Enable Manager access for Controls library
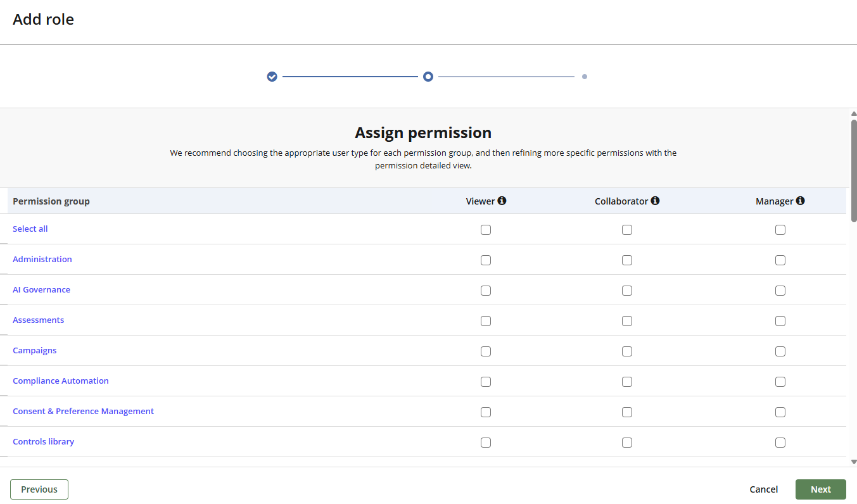Screen dimensions: 857x504 click(780, 442)
